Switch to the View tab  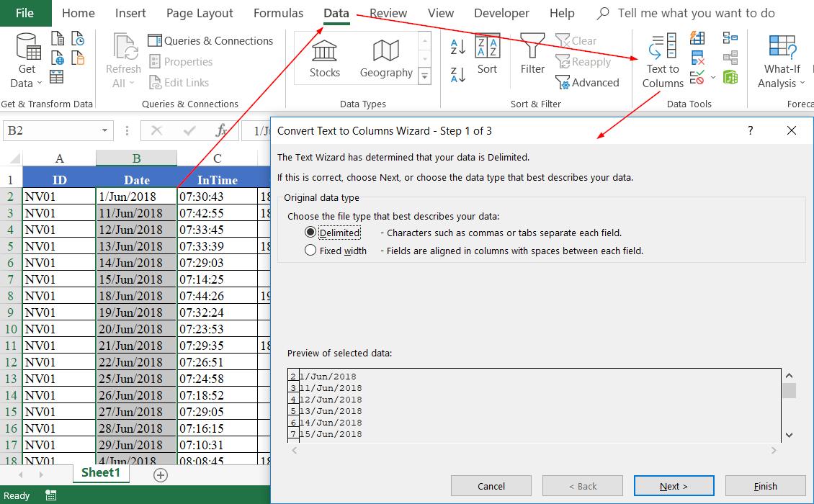coord(441,13)
